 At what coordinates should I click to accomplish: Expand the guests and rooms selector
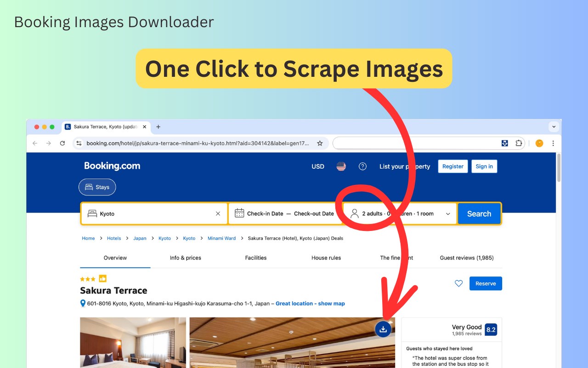pyautogui.click(x=400, y=213)
